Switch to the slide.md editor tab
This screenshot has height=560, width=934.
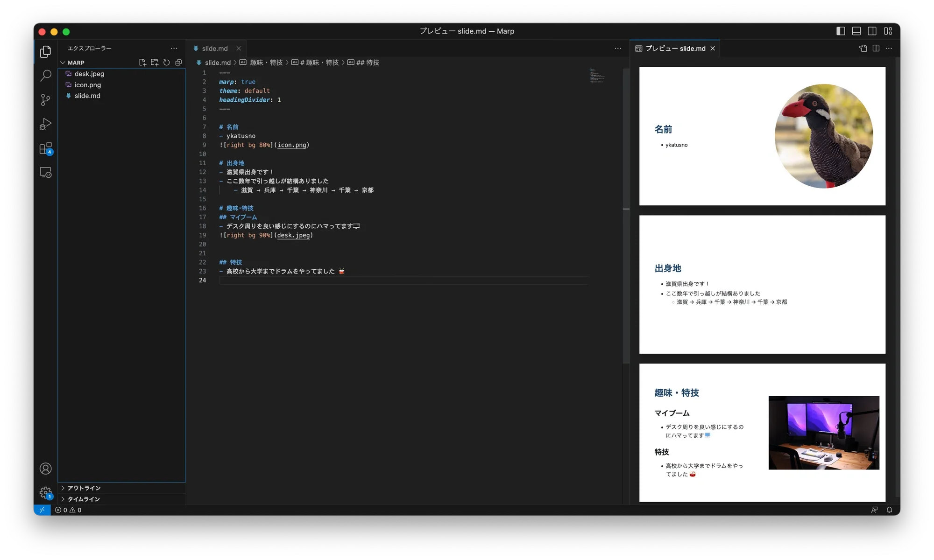click(214, 49)
